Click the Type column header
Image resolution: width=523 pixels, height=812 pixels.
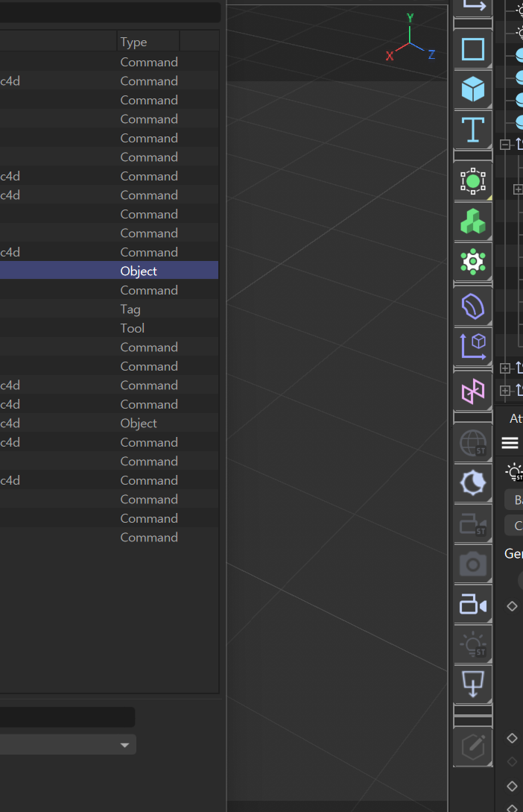click(148, 42)
